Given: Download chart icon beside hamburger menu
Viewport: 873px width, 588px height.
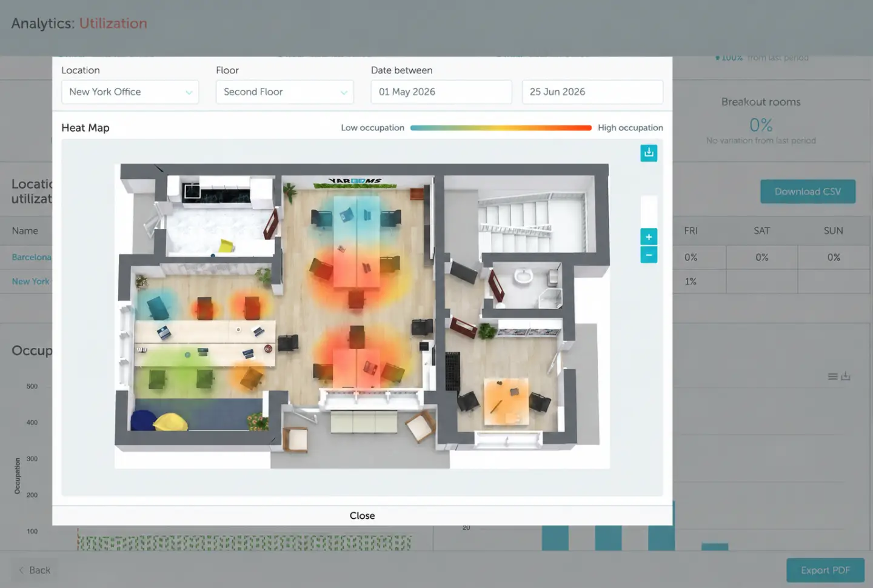Looking at the screenshot, I should click(846, 376).
